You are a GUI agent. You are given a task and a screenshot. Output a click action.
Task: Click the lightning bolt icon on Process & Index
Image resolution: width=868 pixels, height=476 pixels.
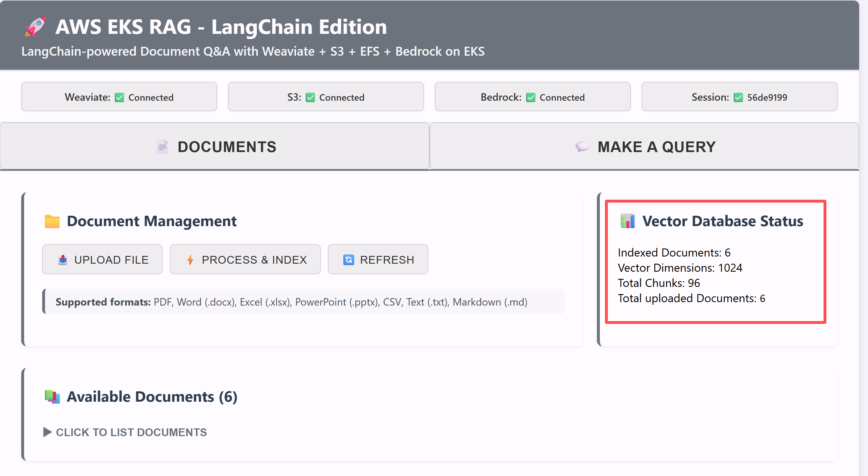click(x=190, y=260)
